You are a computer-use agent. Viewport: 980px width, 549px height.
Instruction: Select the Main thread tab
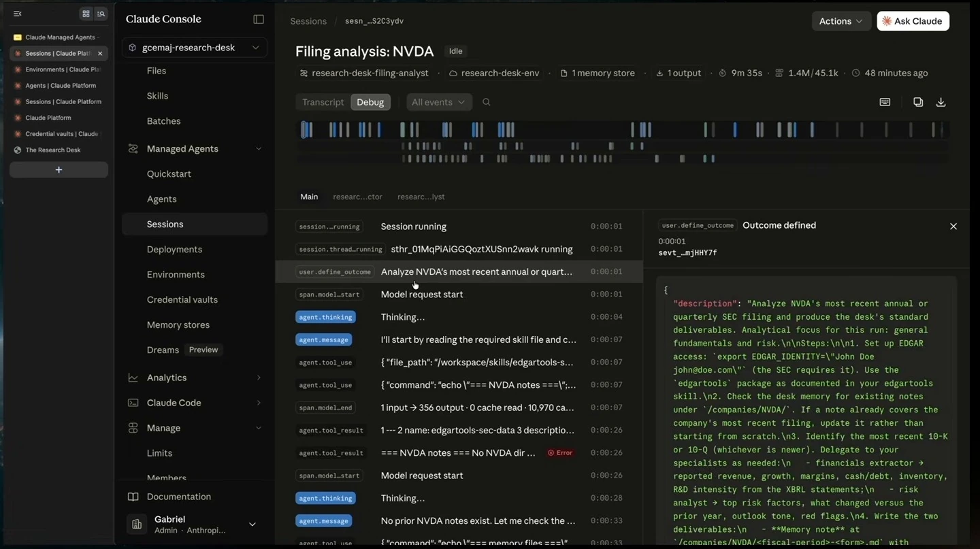(x=309, y=197)
